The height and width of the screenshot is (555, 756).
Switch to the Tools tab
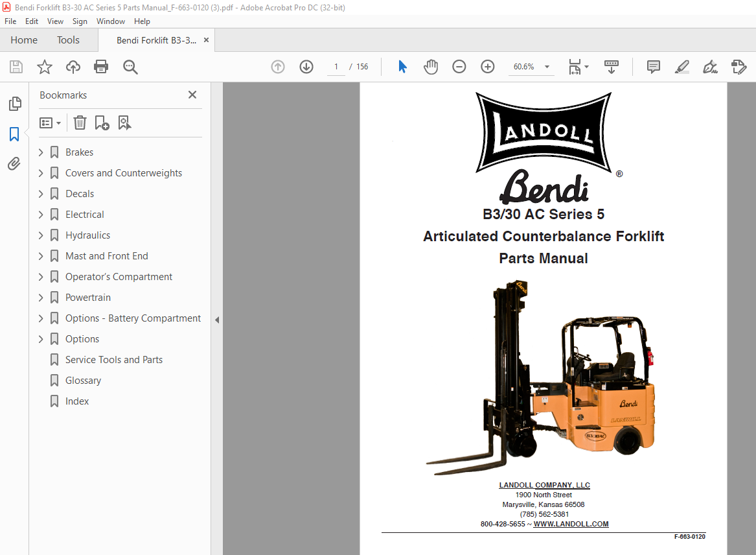pyautogui.click(x=68, y=40)
